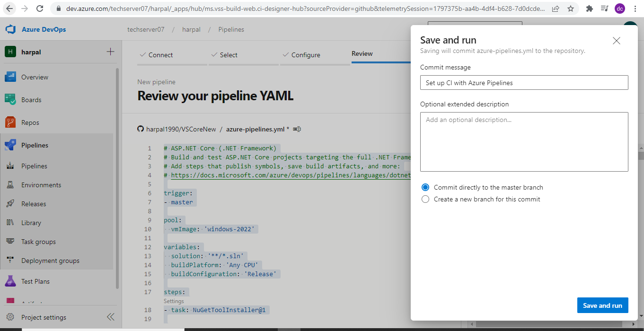Viewport: 644px width, 331px height.
Task: Click Project settings at sidebar bottom
Action: (x=44, y=317)
